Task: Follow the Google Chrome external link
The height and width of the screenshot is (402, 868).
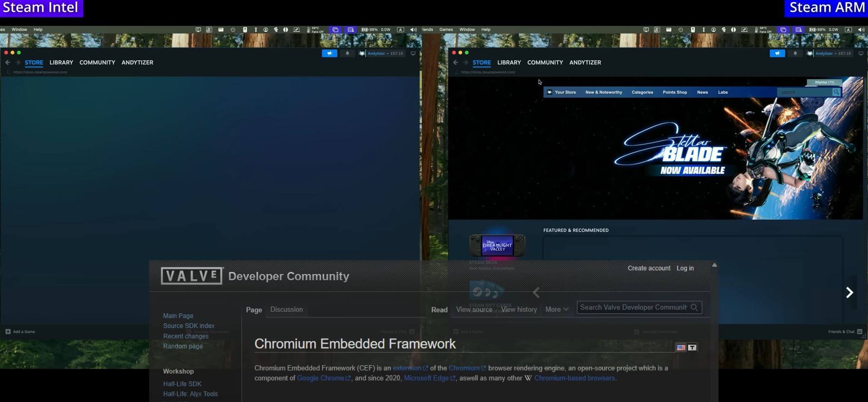Action: [x=323, y=378]
